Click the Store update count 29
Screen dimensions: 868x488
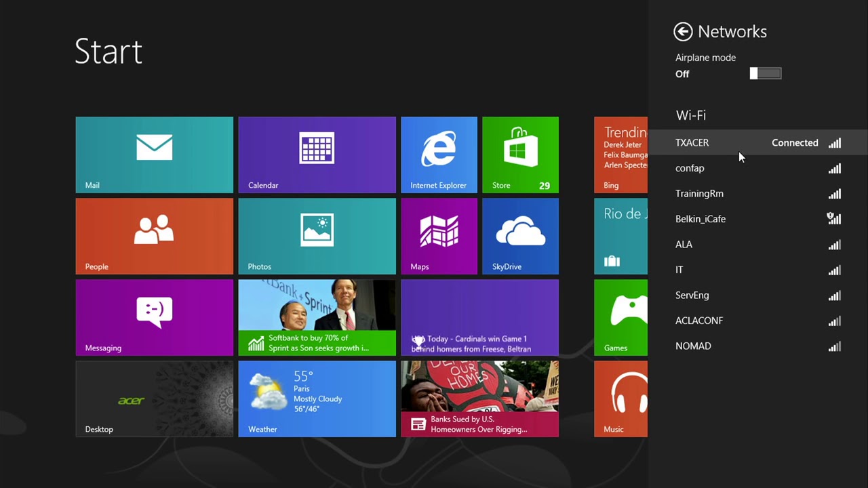click(x=545, y=186)
